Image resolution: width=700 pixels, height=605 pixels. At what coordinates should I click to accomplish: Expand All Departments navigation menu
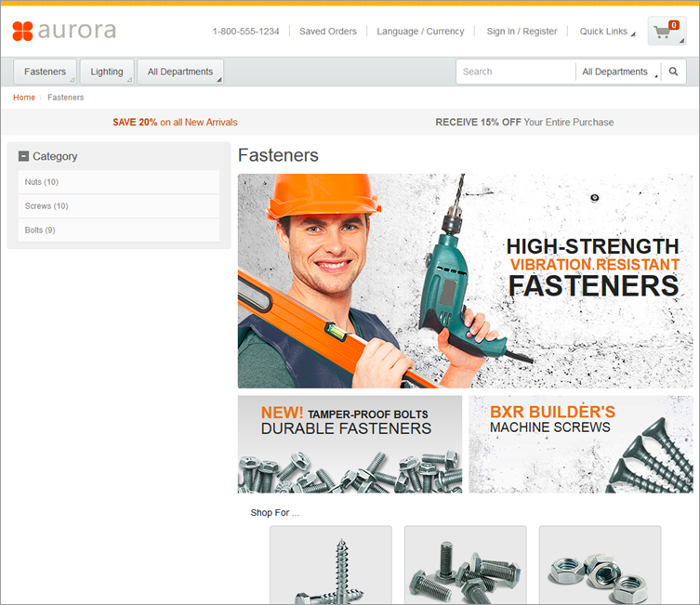click(180, 72)
